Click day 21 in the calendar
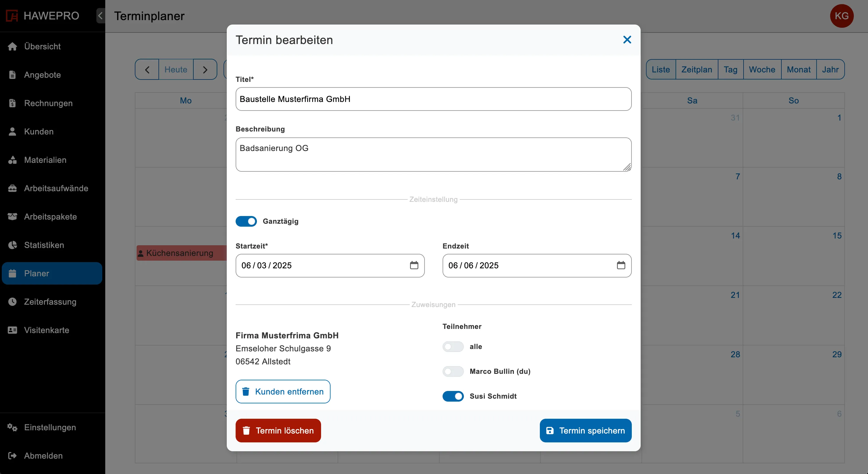The image size is (868, 474). (735, 295)
